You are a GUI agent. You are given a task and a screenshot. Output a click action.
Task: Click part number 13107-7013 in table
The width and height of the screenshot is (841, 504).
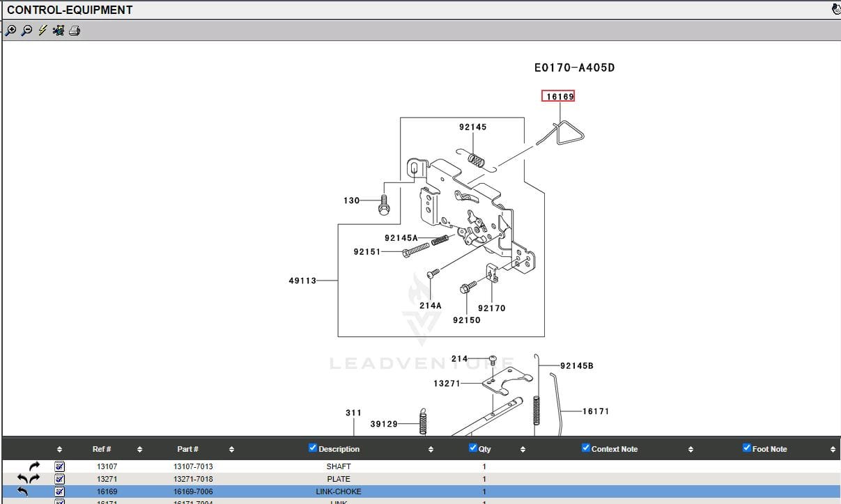pos(193,466)
